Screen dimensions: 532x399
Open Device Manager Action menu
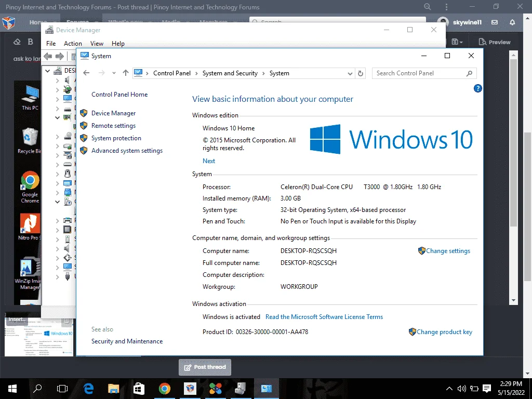73,44
